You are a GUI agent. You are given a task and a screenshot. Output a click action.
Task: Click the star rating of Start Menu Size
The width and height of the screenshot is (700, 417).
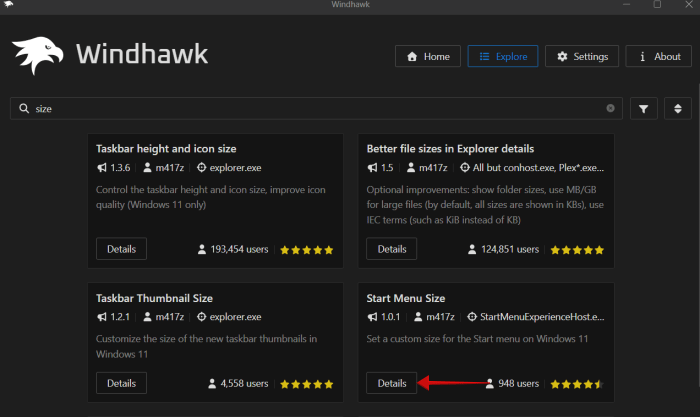pos(576,383)
